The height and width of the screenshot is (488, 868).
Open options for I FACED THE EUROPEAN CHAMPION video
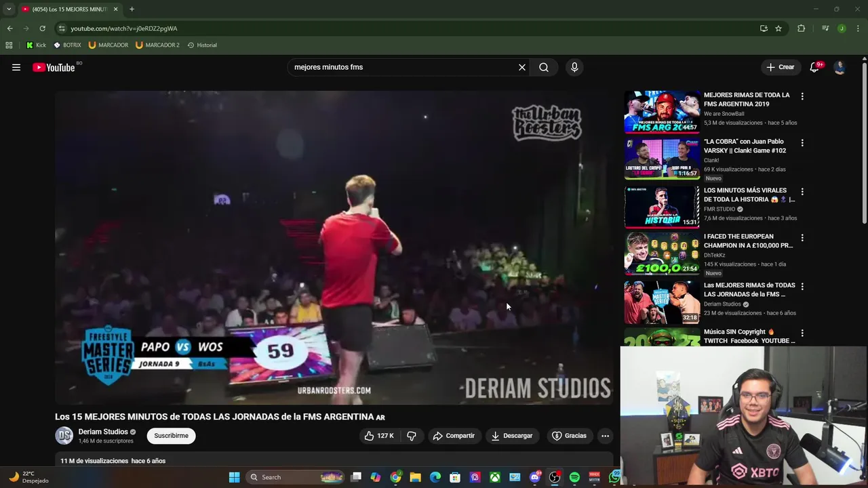coord(802,238)
